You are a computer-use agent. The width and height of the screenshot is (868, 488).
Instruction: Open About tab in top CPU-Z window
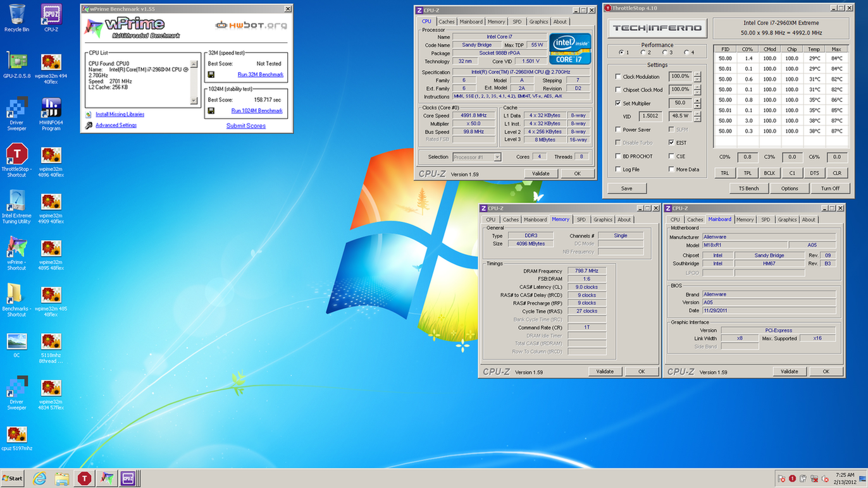(560, 21)
